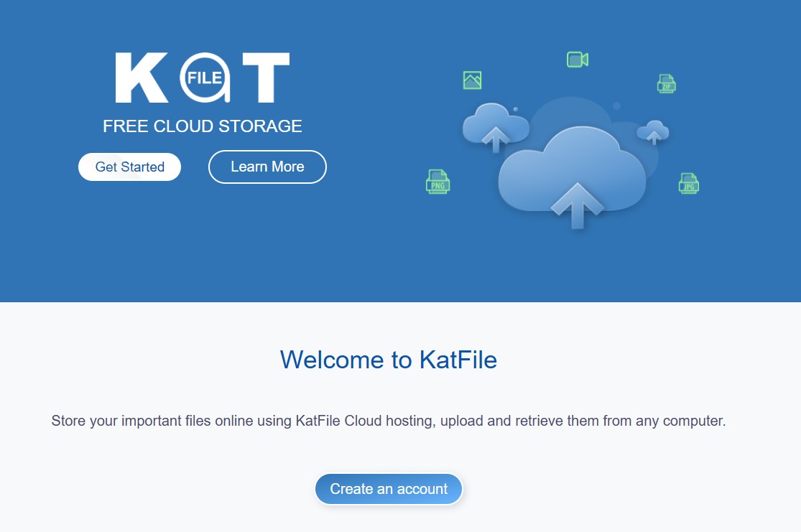This screenshot has width=801, height=532.
Task: Click the green picture image icon
Action: pyautogui.click(x=472, y=80)
